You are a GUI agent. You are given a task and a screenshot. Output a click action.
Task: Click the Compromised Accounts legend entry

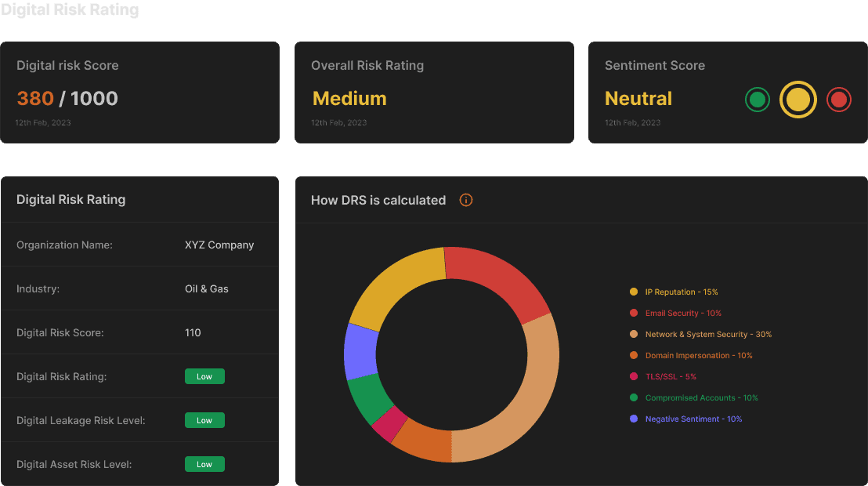(x=693, y=398)
